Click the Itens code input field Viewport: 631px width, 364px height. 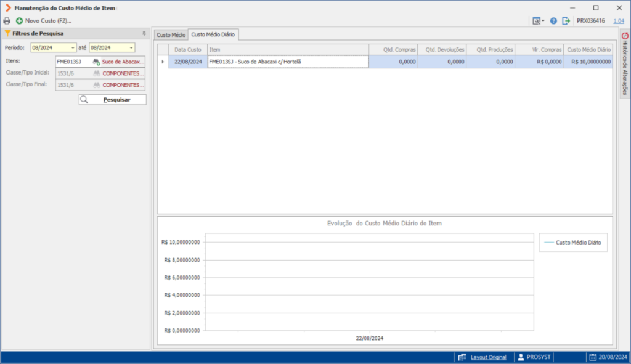[74, 62]
